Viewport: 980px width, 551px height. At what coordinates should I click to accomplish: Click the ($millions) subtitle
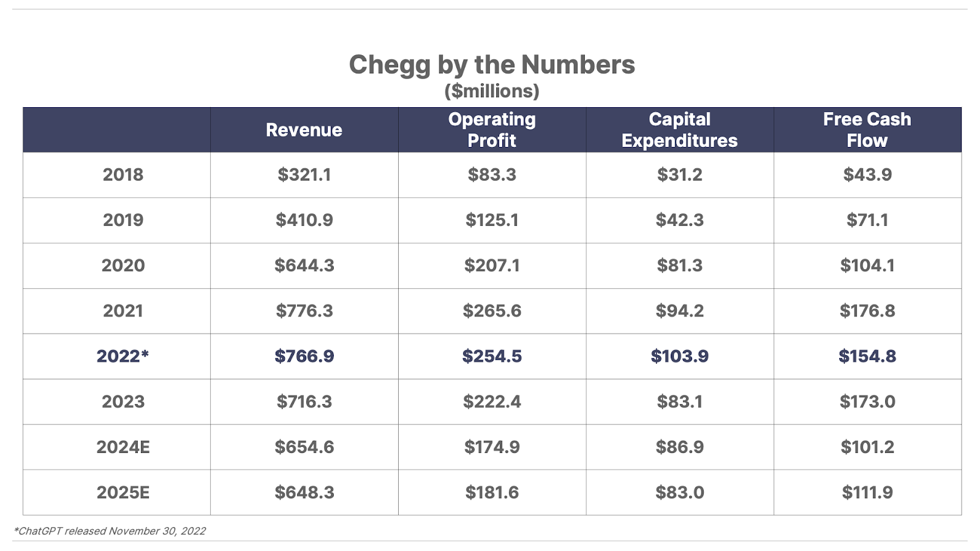pos(492,91)
